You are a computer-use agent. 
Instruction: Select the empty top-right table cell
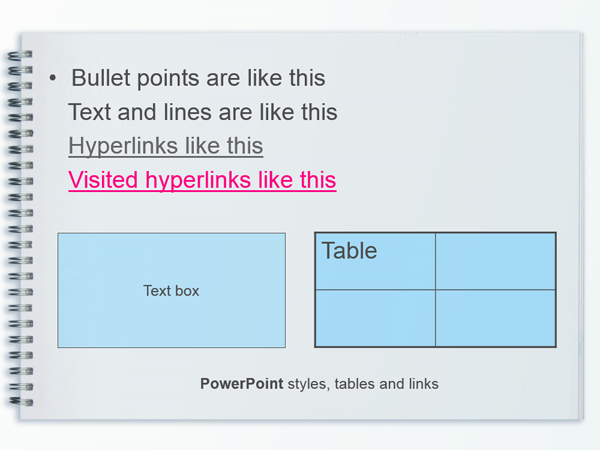[x=496, y=261]
